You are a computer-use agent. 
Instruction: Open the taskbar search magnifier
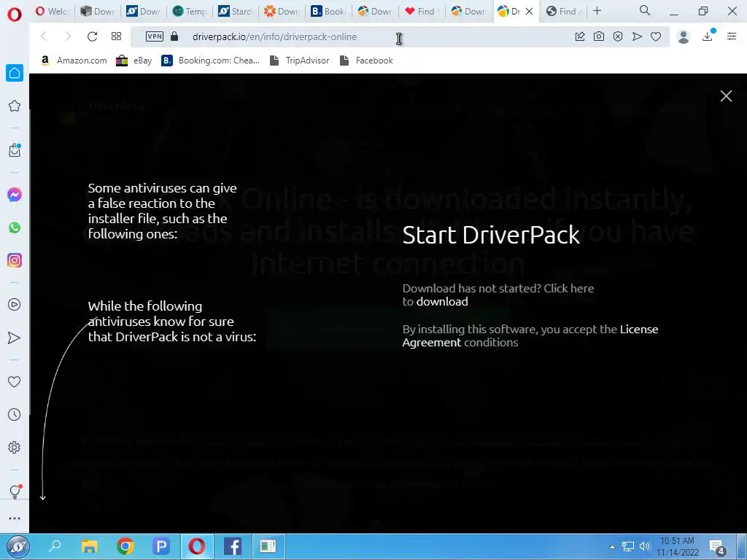click(x=55, y=546)
